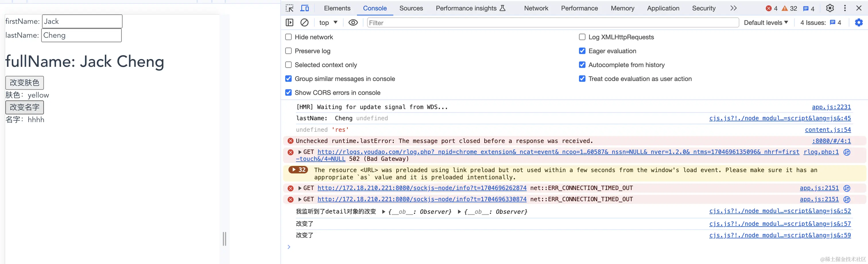Click the 改变名字 button
Screen dimensions: 868x264
point(25,107)
